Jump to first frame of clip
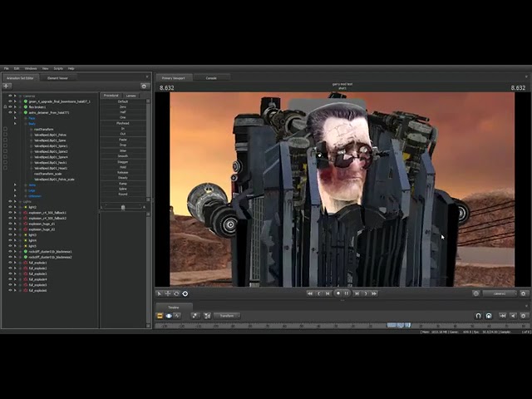Image resolution: width=532 pixels, height=399 pixels. tap(310, 293)
